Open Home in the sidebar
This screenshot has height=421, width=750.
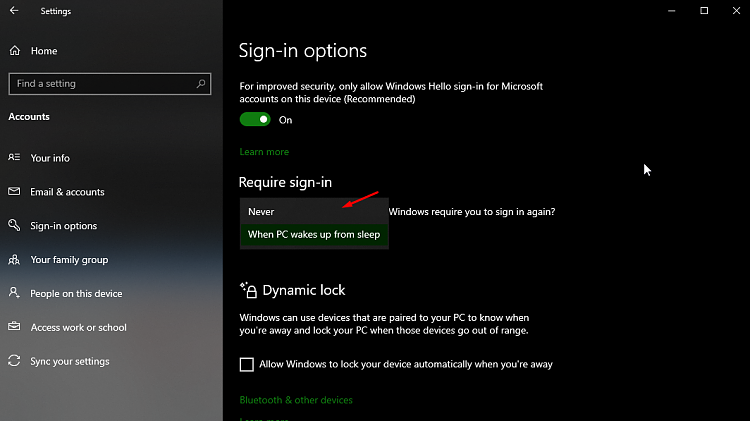click(x=44, y=51)
